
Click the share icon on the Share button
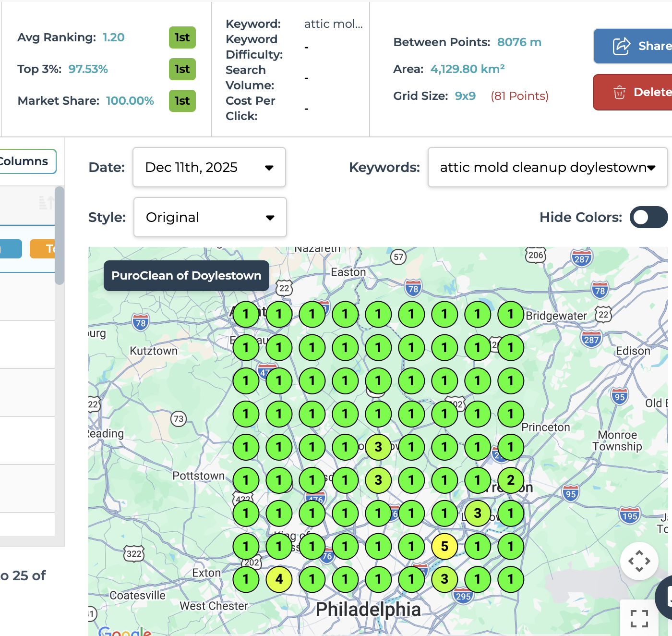click(x=621, y=46)
